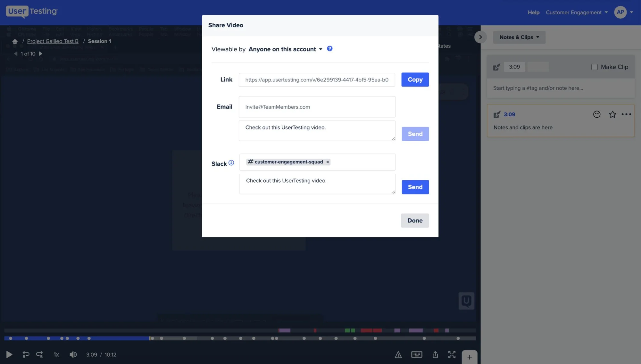Click the UserTesting logo
The height and width of the screenshot is (364, 641).
tap(31, 12)
